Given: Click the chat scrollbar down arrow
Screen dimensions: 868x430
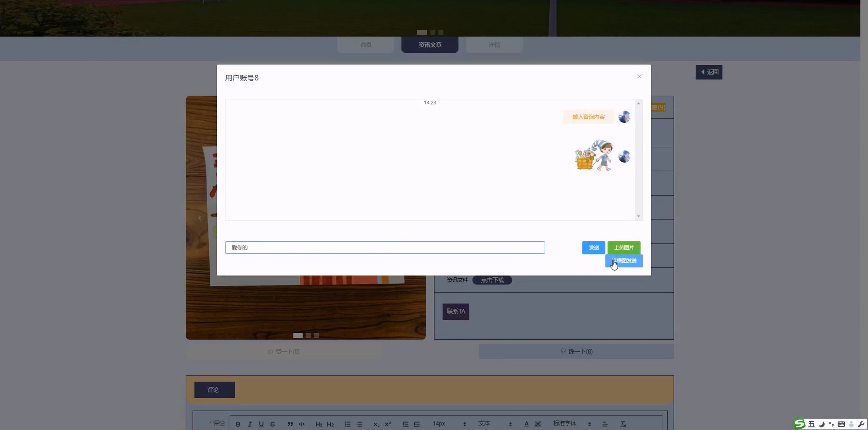Looking at the screenshot, I should click(638, 216).
